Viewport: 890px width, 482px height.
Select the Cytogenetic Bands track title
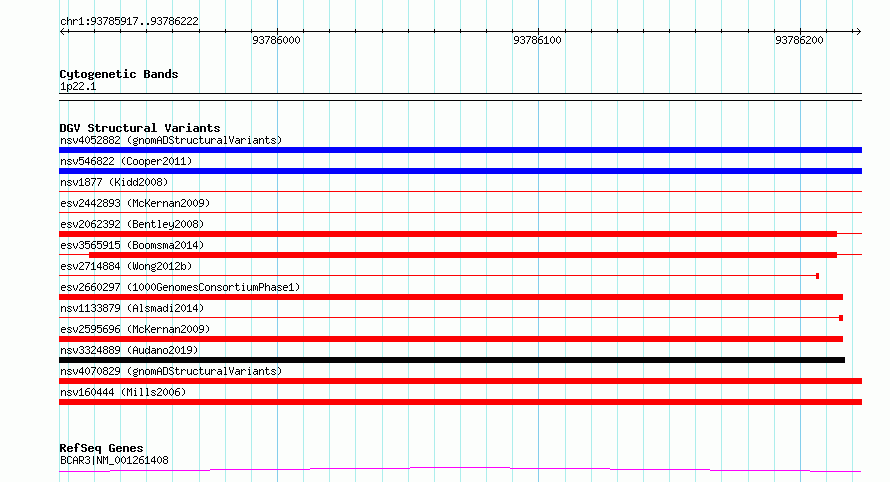pos(119,74)
